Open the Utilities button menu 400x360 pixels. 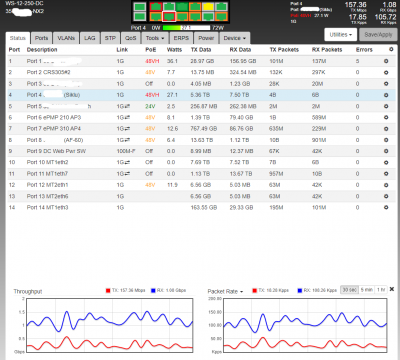pos(340,35)
